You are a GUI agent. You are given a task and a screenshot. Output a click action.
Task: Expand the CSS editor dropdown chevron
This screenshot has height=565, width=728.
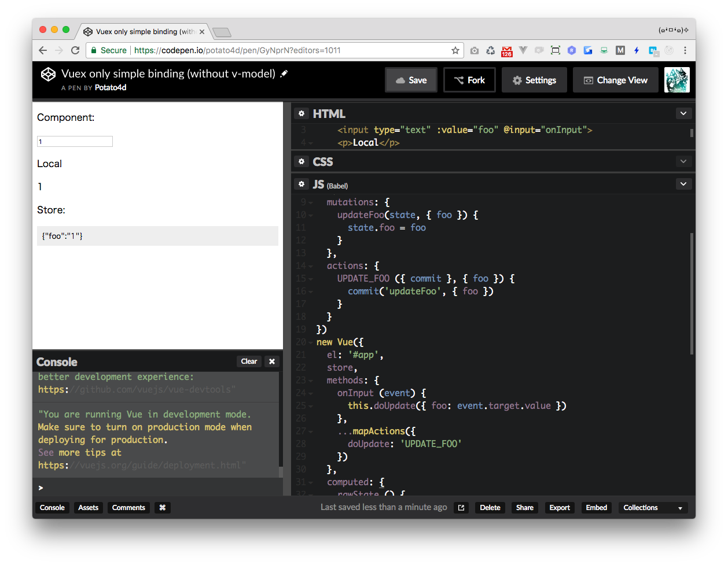(x=683, y=162)
